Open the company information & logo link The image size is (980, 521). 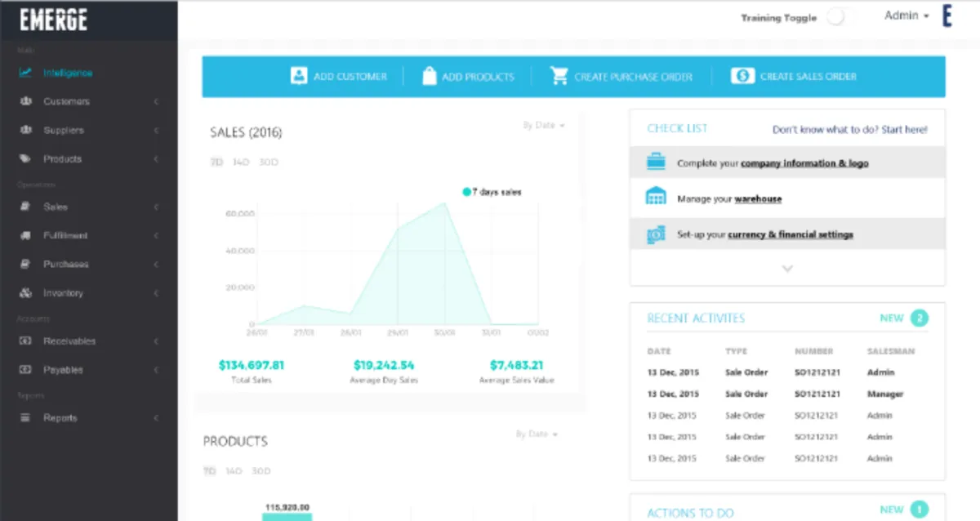[804, 163]
